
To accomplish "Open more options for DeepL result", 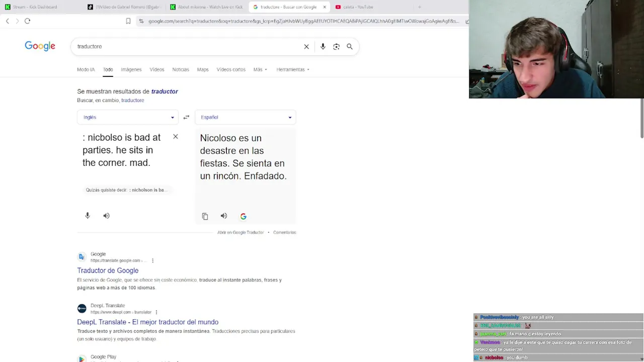I will click(156, 312).
